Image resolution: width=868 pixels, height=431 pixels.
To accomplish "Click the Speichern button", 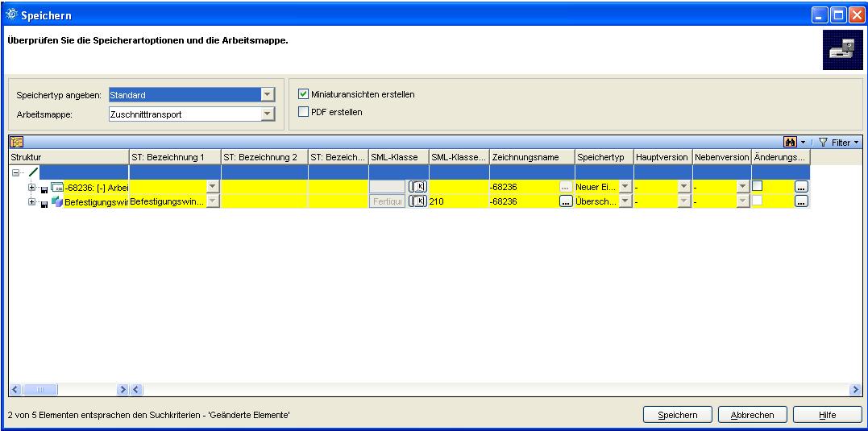I will pos(678,415).
